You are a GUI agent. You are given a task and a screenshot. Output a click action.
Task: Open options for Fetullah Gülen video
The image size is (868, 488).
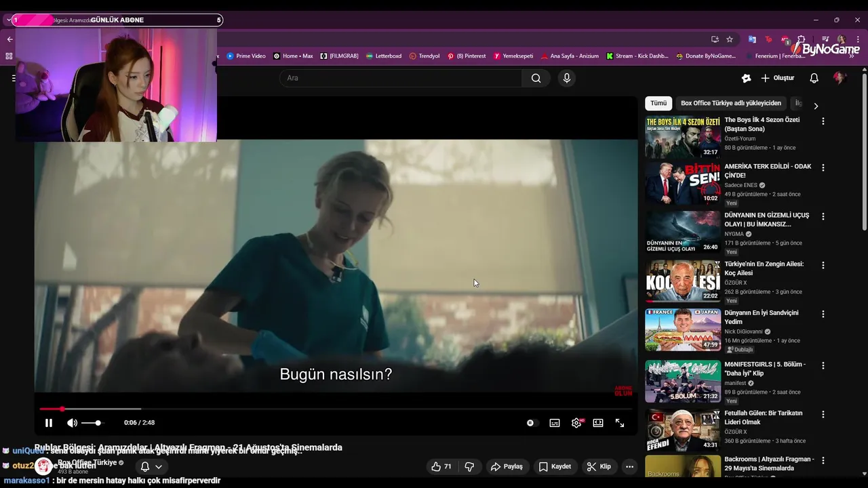coord(823,414)
